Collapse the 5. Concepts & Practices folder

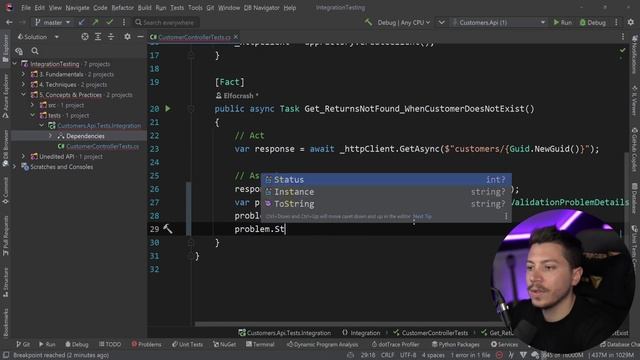point(23,95)
